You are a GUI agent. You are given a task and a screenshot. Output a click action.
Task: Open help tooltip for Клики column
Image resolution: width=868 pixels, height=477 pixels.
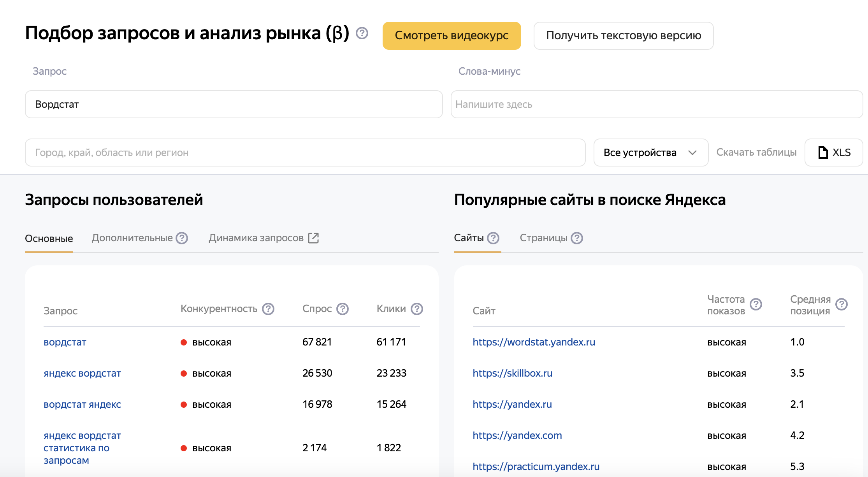point(417,309)
